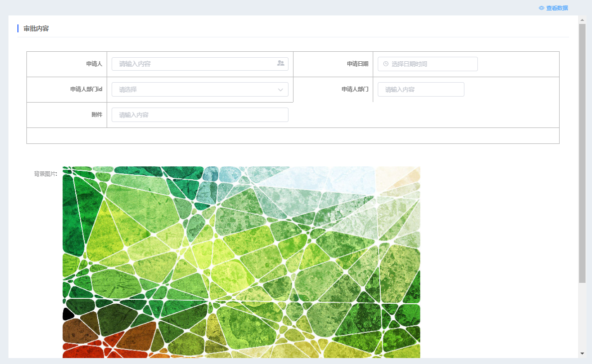Click the vertical scrollbar thumb
Image resolution: width=592 pixels, height=364 pixels.
coord(582,153)
